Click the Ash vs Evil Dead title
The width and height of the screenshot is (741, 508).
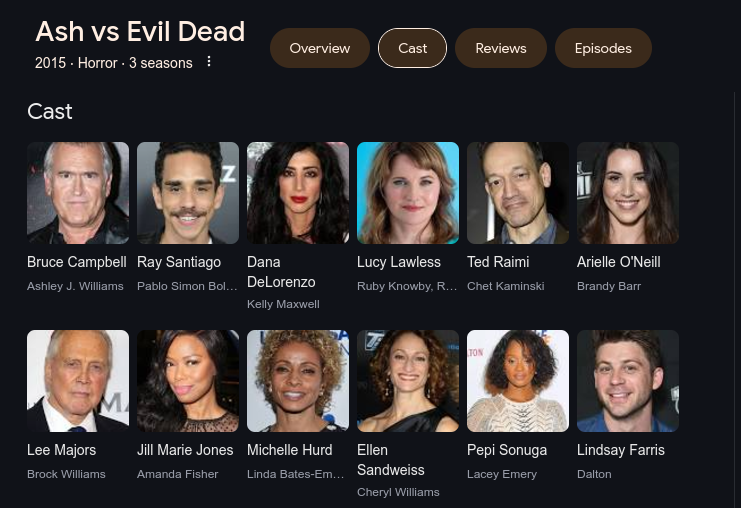coord(140,32)
